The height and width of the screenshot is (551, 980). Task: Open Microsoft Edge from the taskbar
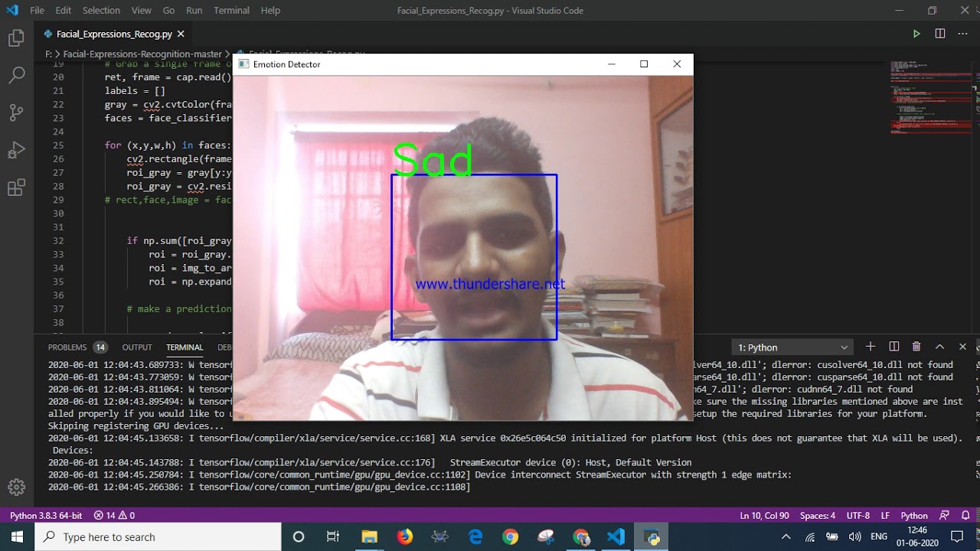pyautogui.click(x=475, y=536)
